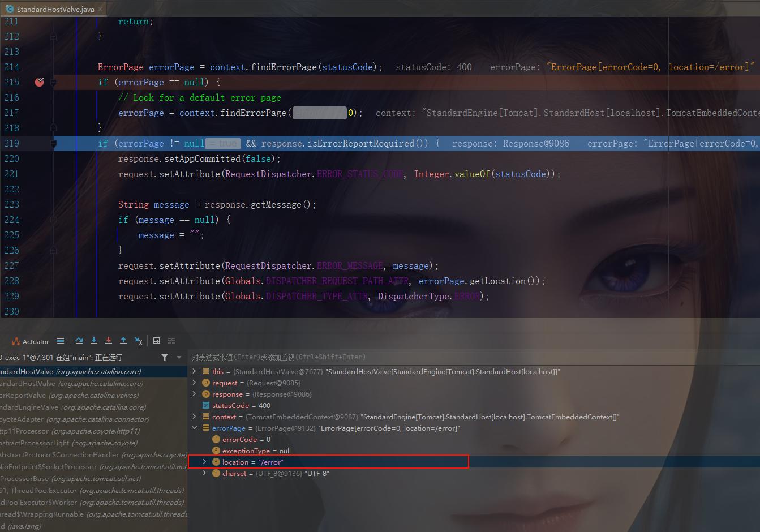Click the fold marker at line 218
760x532 pixels.
(54, 128)
